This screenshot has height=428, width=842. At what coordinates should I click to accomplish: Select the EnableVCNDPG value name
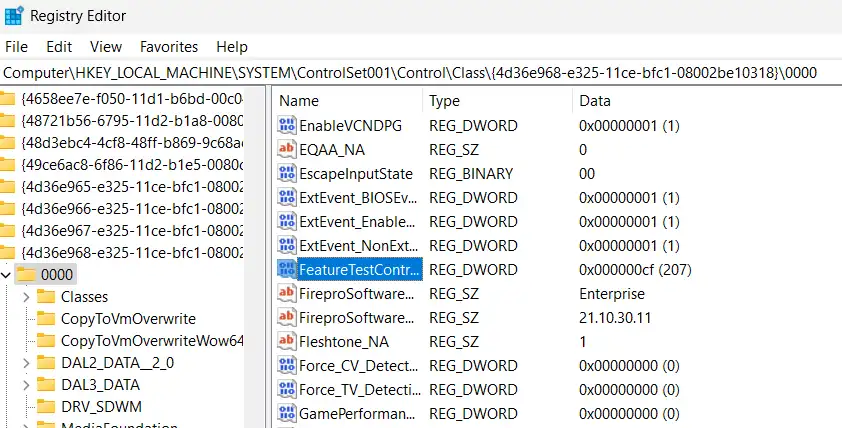point(350,126)
